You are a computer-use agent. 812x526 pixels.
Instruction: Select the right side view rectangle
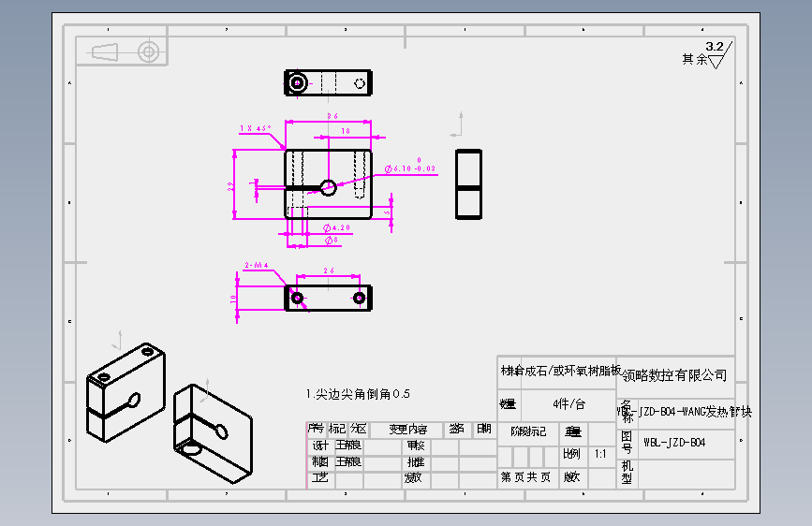click(468, 184)
